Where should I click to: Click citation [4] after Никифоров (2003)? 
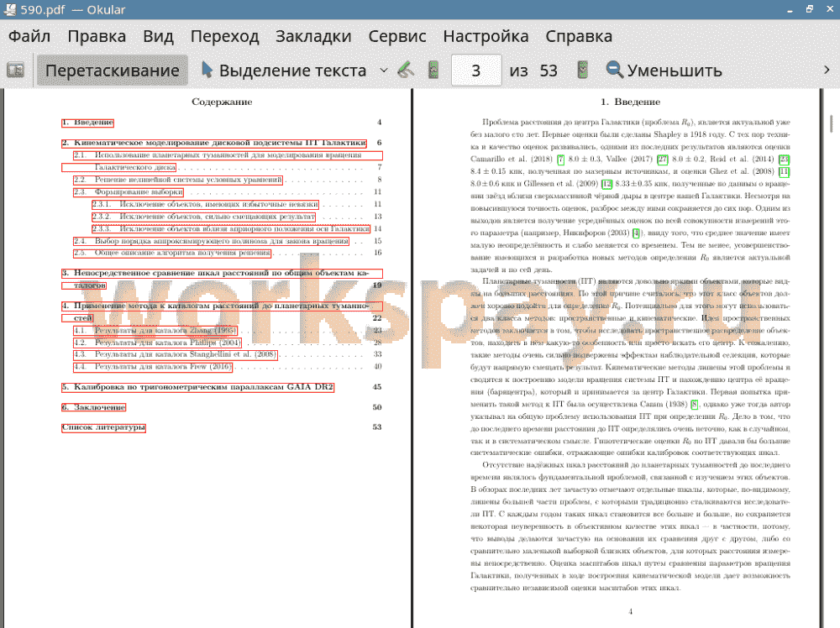click(x=636, y=233)
